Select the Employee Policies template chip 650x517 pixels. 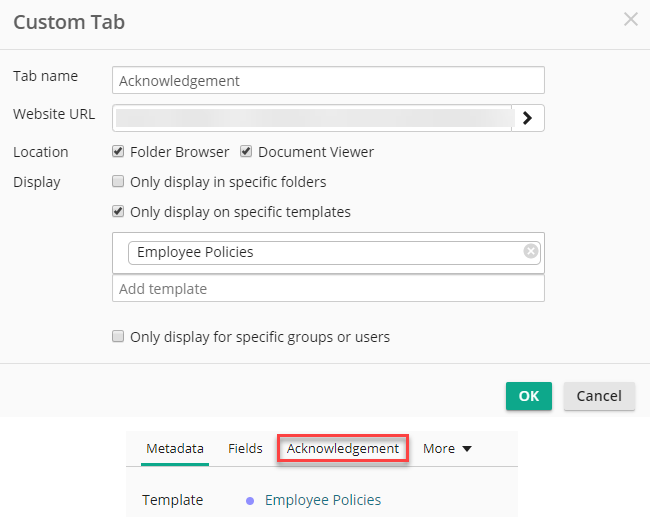(334, 252)
